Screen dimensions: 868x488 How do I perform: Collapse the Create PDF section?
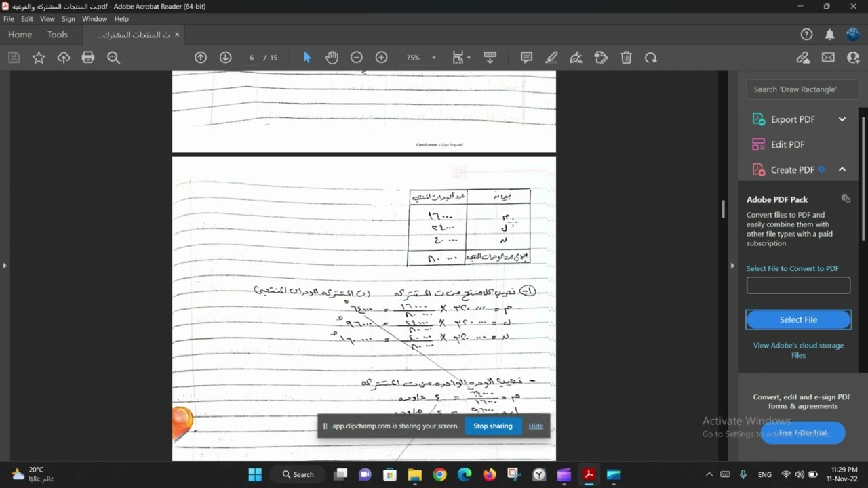coord(842,169)
